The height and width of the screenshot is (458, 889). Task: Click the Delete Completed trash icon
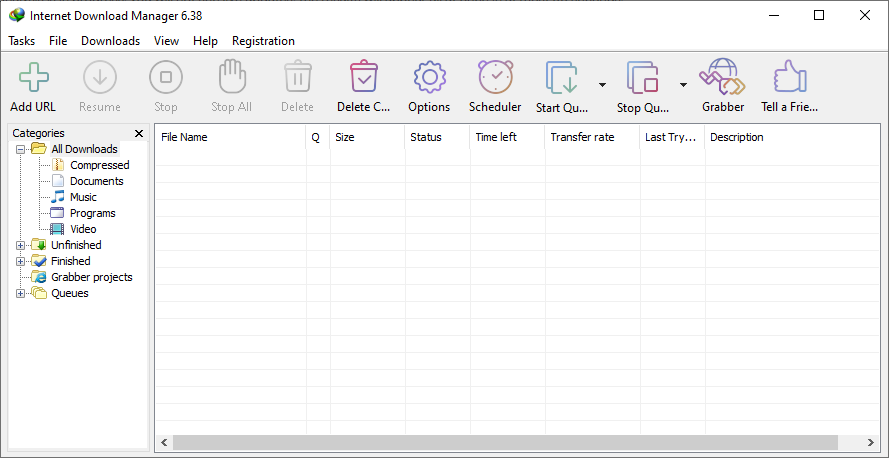[363, 77]
